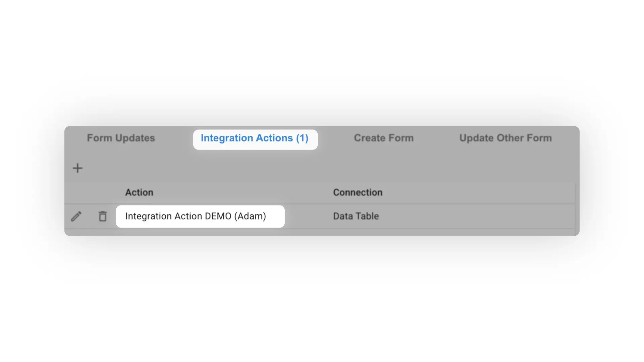This screenshot has width=644, height=362.
Task: Switch to the Form Updates tab
Action: (121, 138)
